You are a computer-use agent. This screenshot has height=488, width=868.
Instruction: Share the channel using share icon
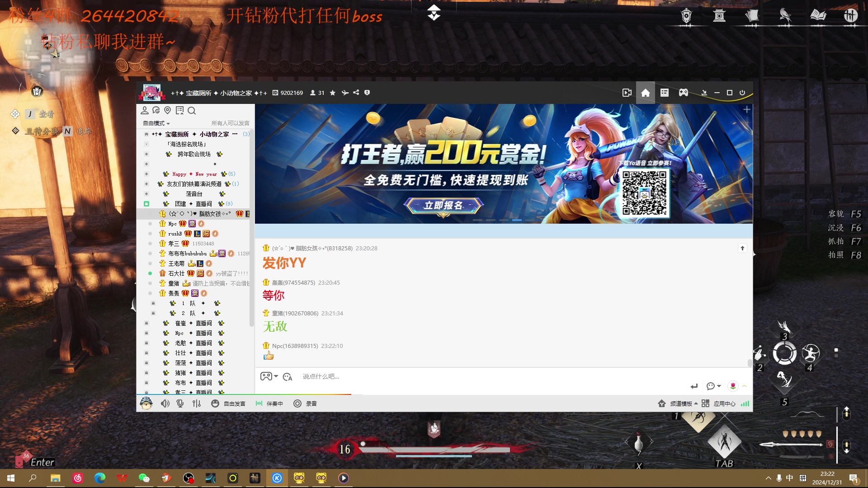click(356, 93)
